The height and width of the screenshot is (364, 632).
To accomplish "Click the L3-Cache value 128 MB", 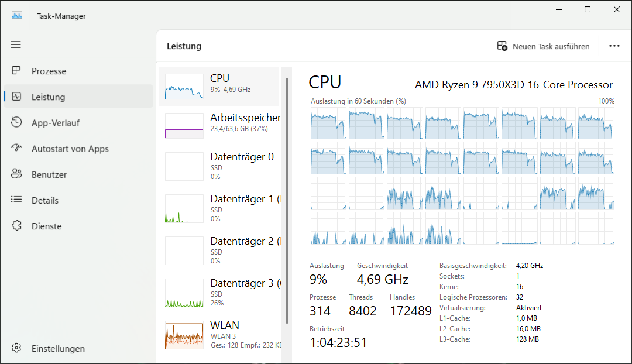I will (x=527, y=339).
